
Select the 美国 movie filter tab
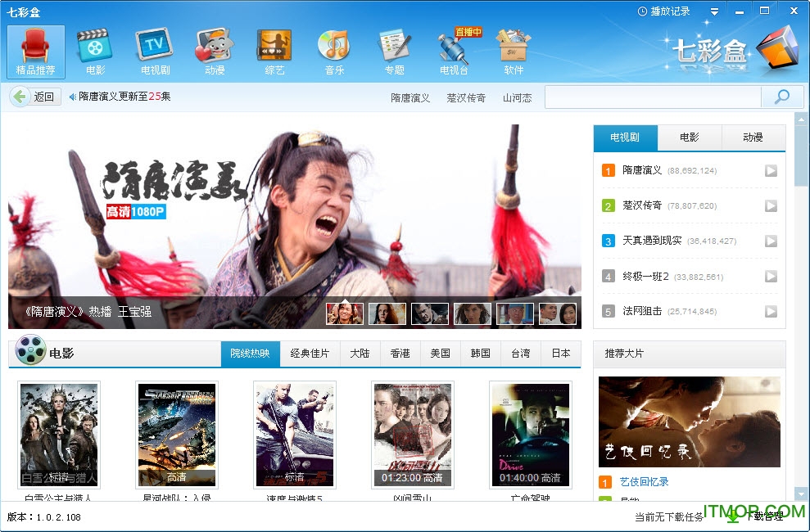click(441, 354)
